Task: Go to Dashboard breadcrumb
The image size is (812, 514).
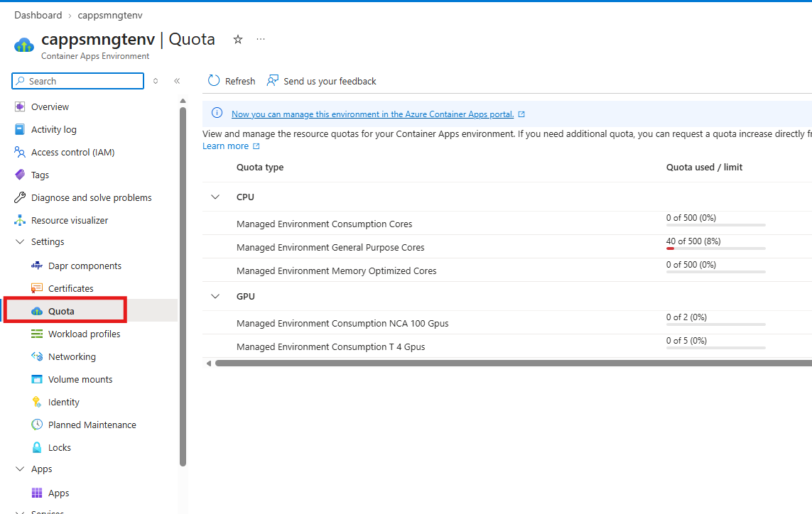Action: (x=38, y=15)
